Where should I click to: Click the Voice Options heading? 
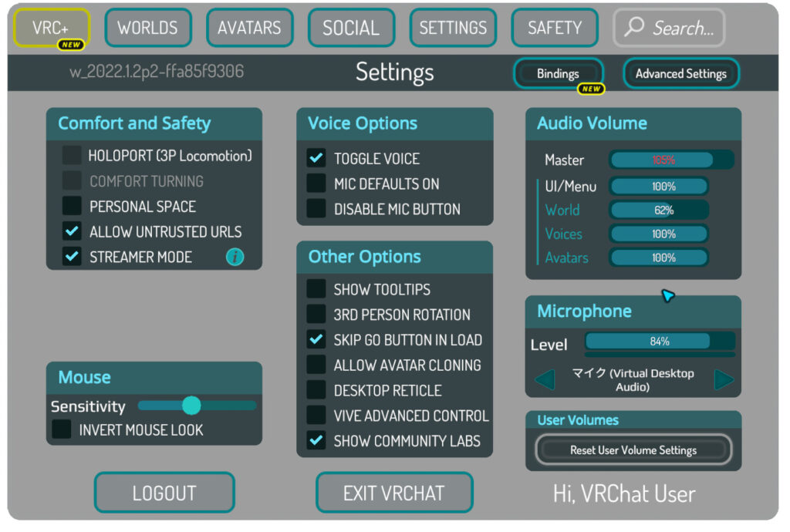pyautogui.click(x=363, y=123)
